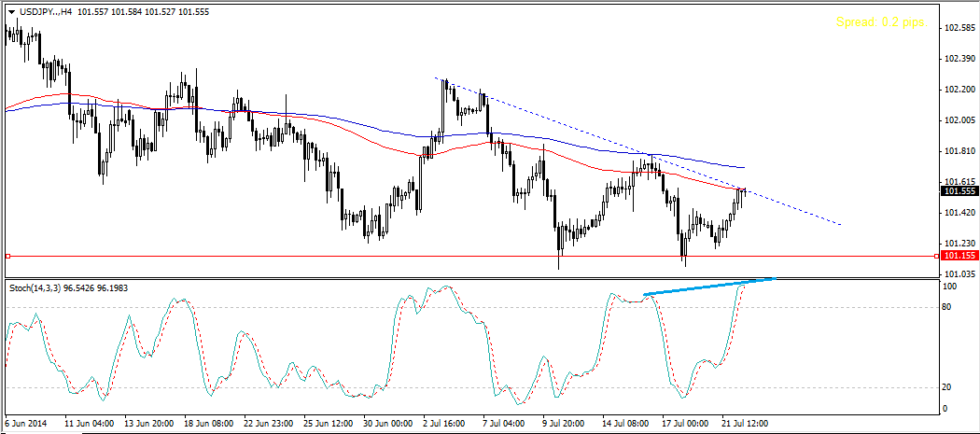Click the stochastic 20 level label
Viewport: 980px width, 434px height.
pos(948,387)
